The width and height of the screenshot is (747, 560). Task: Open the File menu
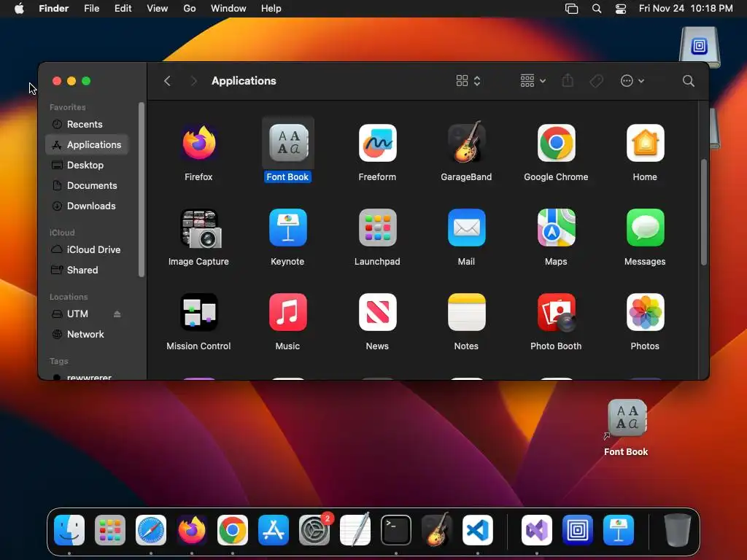91,9
